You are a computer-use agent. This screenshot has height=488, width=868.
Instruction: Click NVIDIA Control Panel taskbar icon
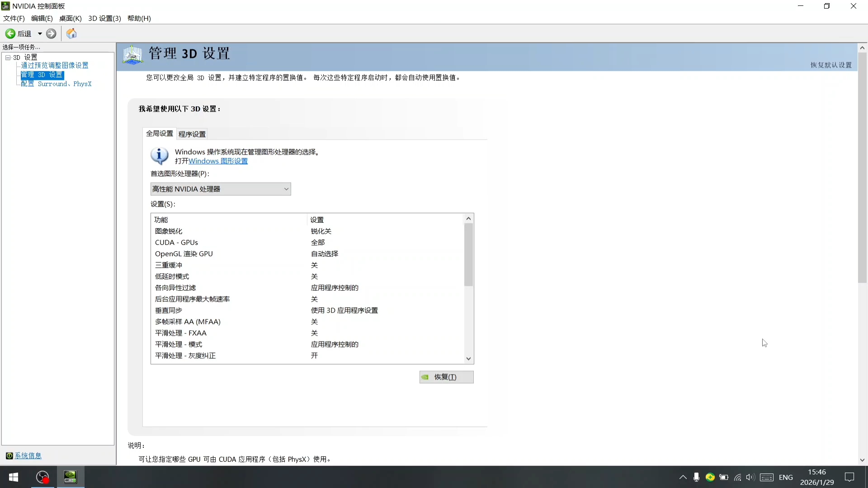click(x=70, y=477)
